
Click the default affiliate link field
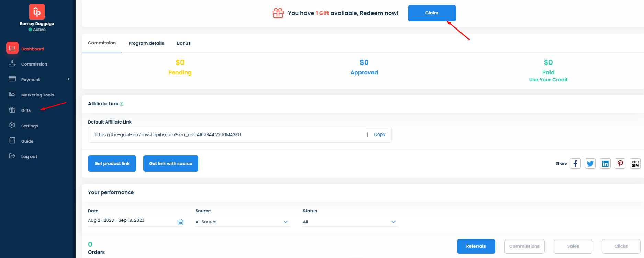click(227, 135)
